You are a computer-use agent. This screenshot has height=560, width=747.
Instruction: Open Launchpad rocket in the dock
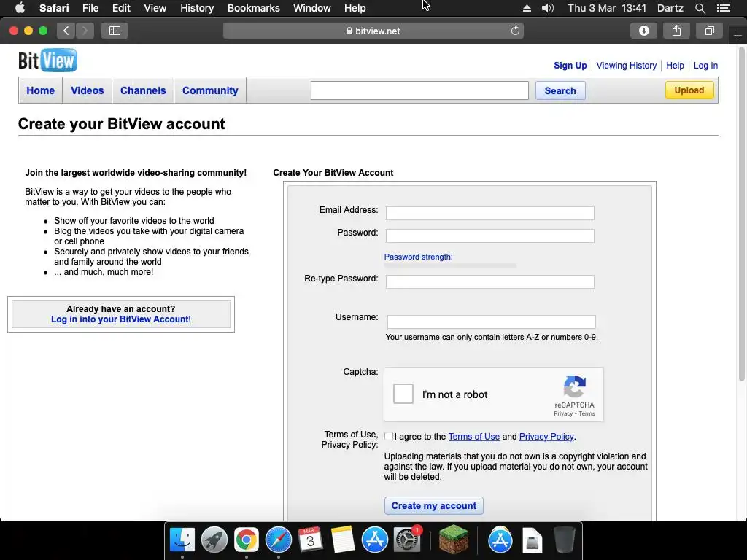[x=214, y=540]
